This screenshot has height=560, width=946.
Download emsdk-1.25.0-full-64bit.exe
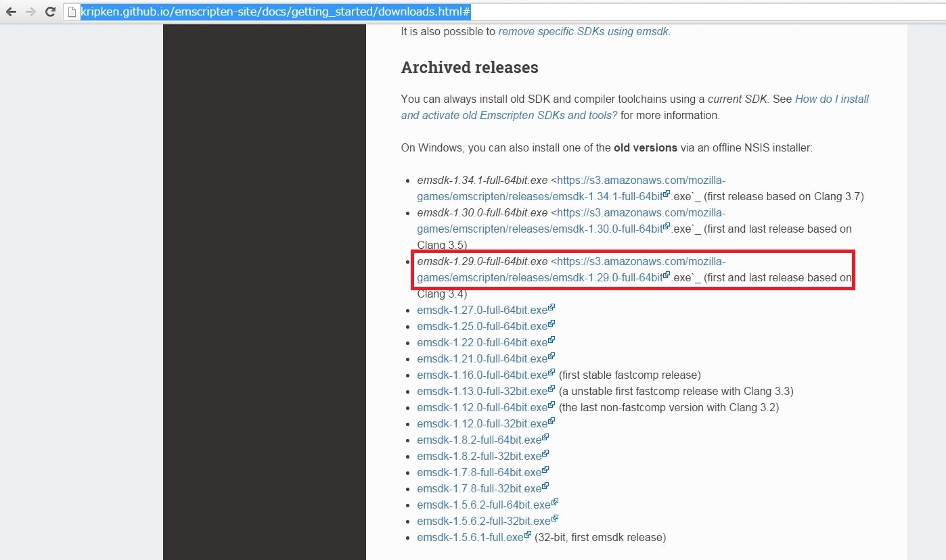coord(482,326)
